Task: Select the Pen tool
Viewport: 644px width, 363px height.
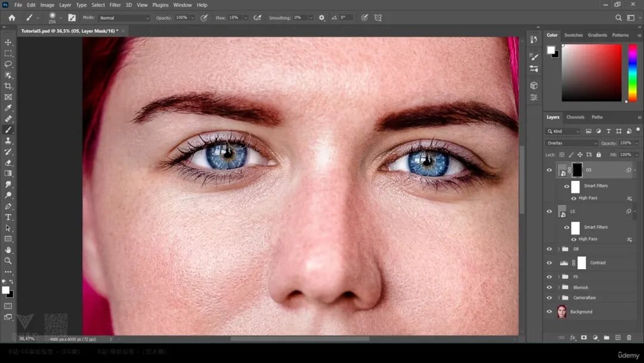Action: tap(8, 206)
